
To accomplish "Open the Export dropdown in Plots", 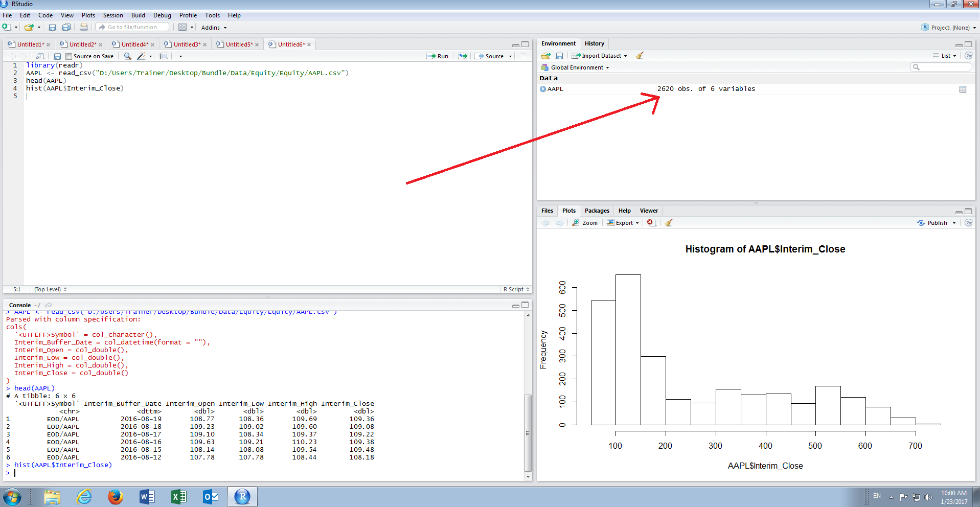I will (x=623, y=223).
